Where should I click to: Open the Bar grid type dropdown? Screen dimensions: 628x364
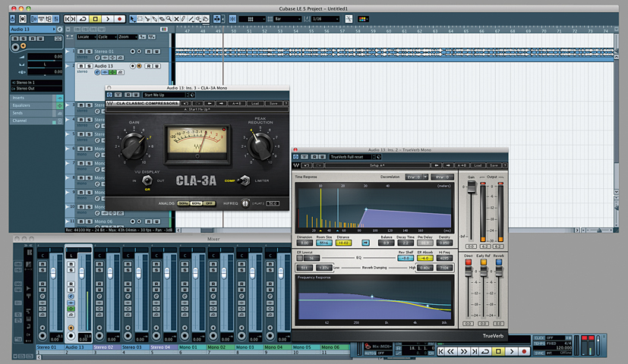pos(287,19)
